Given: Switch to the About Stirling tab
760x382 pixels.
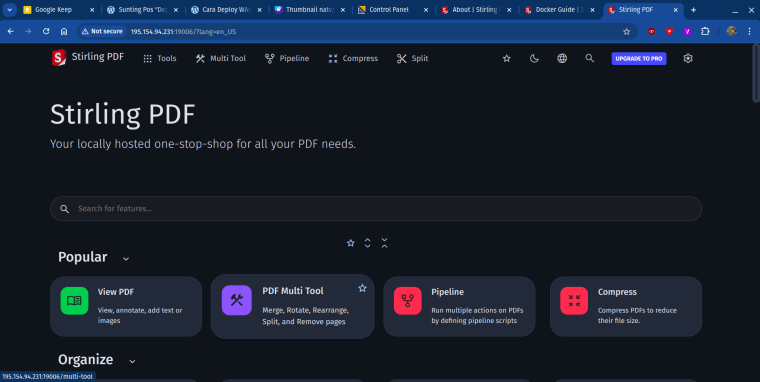Looking at the screenshot, I should click(476, 10).
